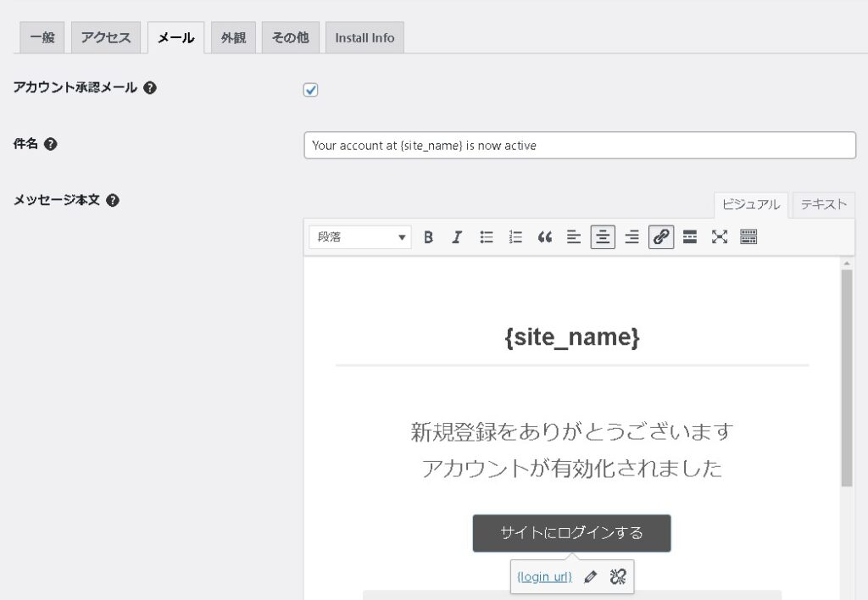Click the pencil edit link icon
The height and width of the screenshot is (600, 868).
click(591, 577)
